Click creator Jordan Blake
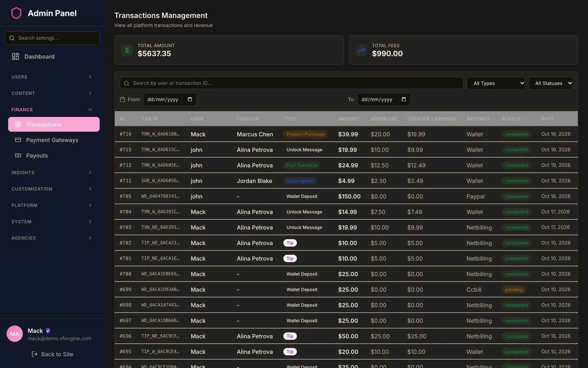This screenshot has height=368, width=588. coord(254,181)
